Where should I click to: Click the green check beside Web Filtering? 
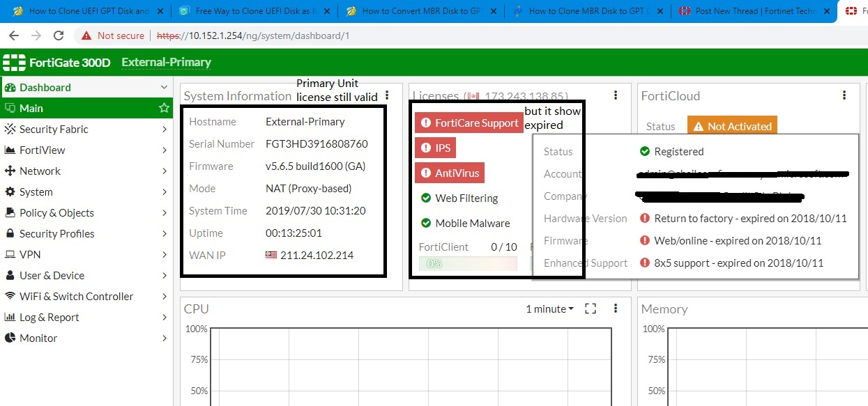pyautogui.click(x=426, y=198)
